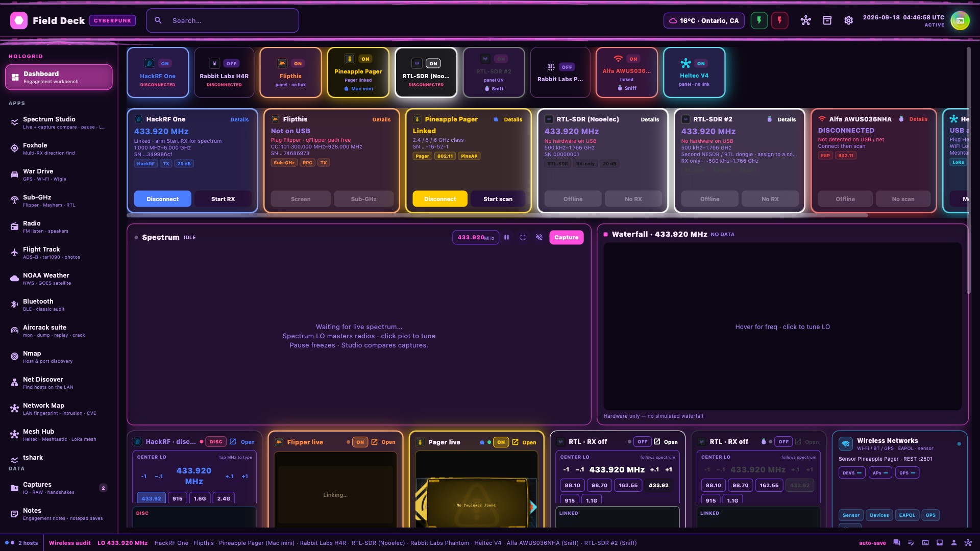Click Disconnect on the HackRF One card
Screen dimensions: 980x551
[162, 199]
